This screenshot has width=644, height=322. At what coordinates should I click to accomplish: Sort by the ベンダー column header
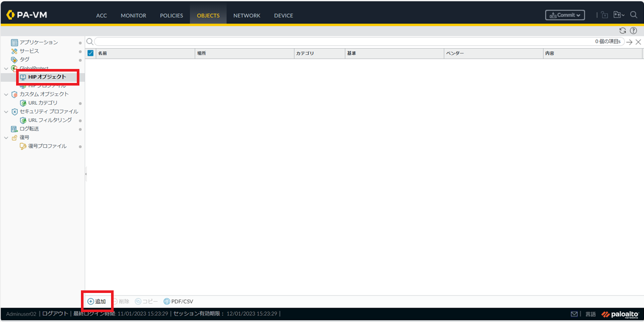tap(494, 53)
